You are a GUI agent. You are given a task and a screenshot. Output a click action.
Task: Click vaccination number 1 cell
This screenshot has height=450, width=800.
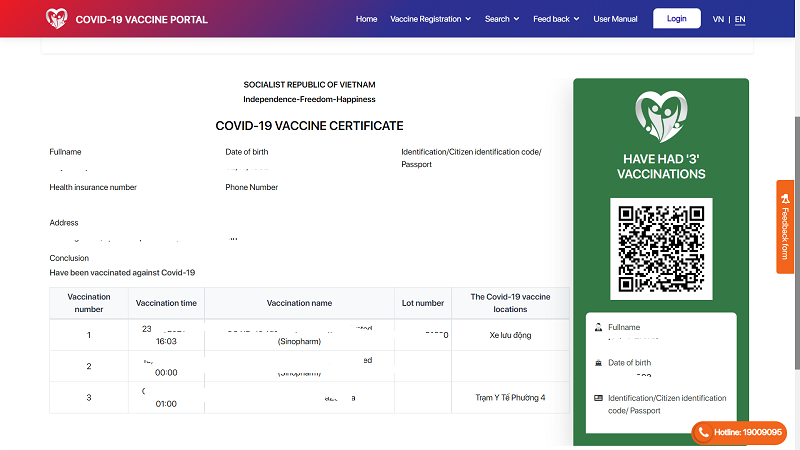pyautogui.click(x=89, y=335)
